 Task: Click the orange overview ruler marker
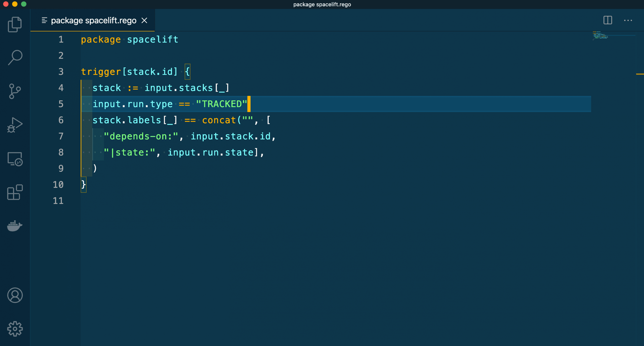[x=640, y=74]
